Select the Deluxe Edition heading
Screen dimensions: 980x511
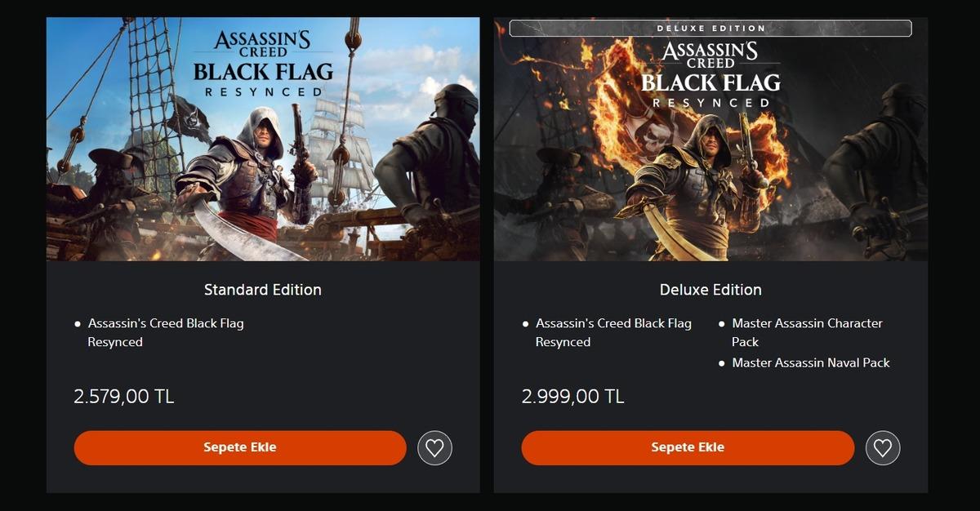pos(710,290)
